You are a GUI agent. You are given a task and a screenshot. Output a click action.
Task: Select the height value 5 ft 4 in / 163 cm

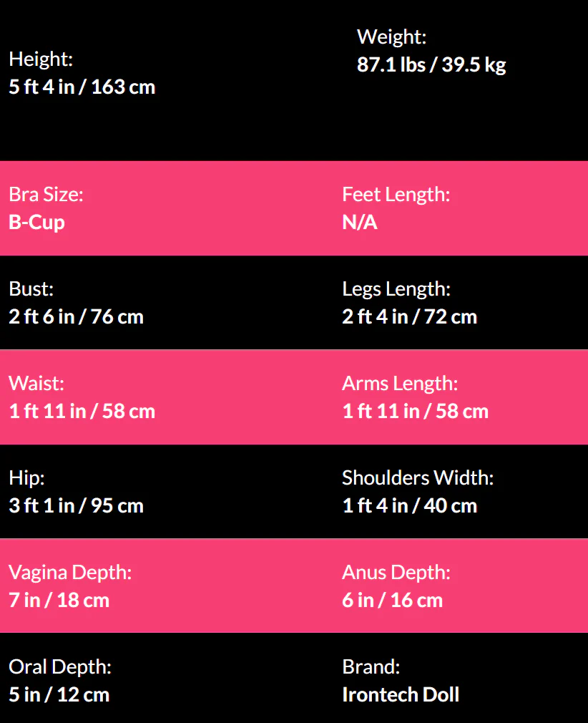point(82,87)
